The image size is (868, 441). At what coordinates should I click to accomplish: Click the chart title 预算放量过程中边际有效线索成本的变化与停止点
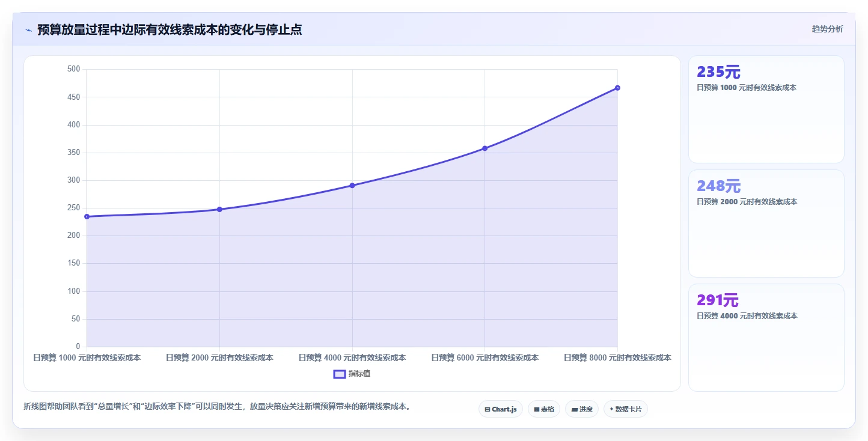click(x=170, y=30)
